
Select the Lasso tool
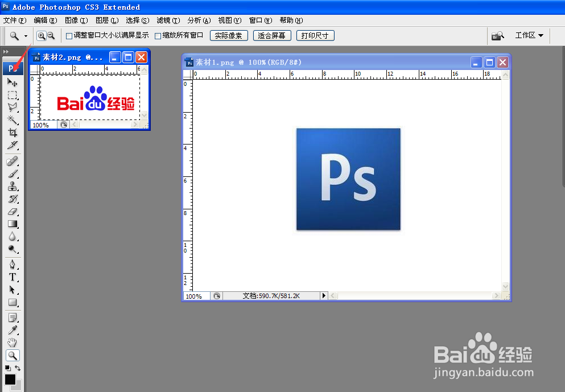point(13,108)
